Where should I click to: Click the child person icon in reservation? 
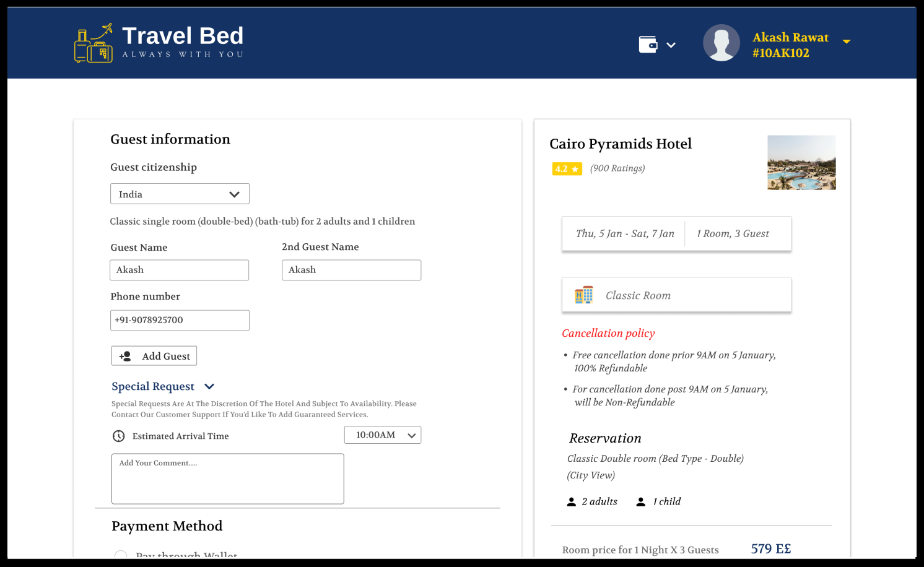pyautogui.click(x=641, y=502)
